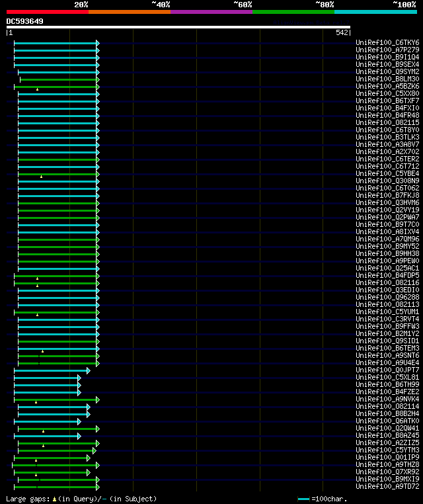This screenshot has width=423, height=504.
Task: Click UniRef100_B9T7C0 hit name
Action: [387, 224]
